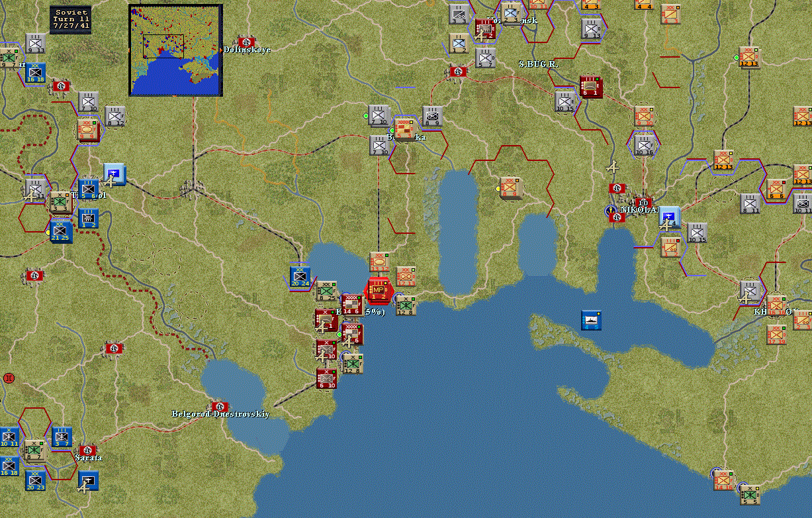Screen dimensions: 812x518
Task: Select the blue naval ship counter
Action: coord(591,321)
